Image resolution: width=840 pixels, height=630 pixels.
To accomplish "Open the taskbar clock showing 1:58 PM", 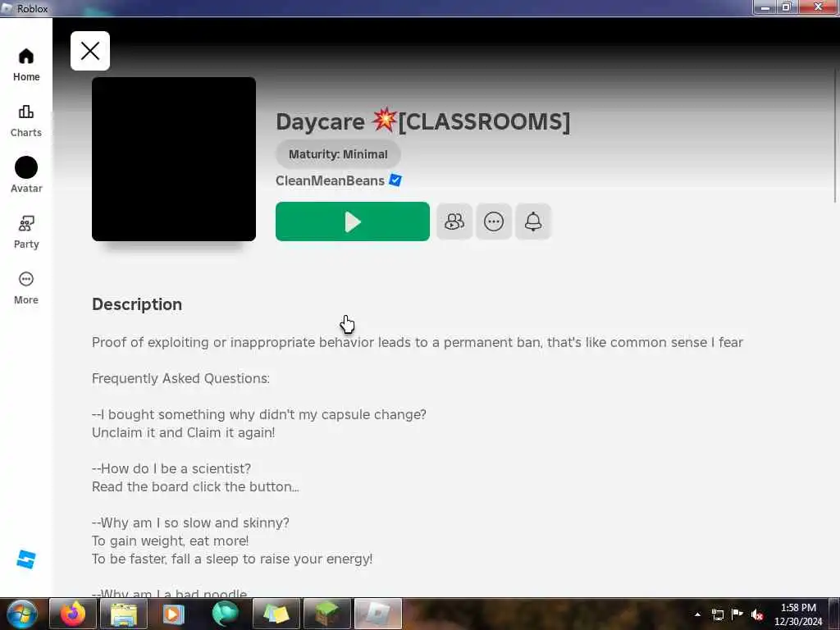I will [x=798, y=614].
